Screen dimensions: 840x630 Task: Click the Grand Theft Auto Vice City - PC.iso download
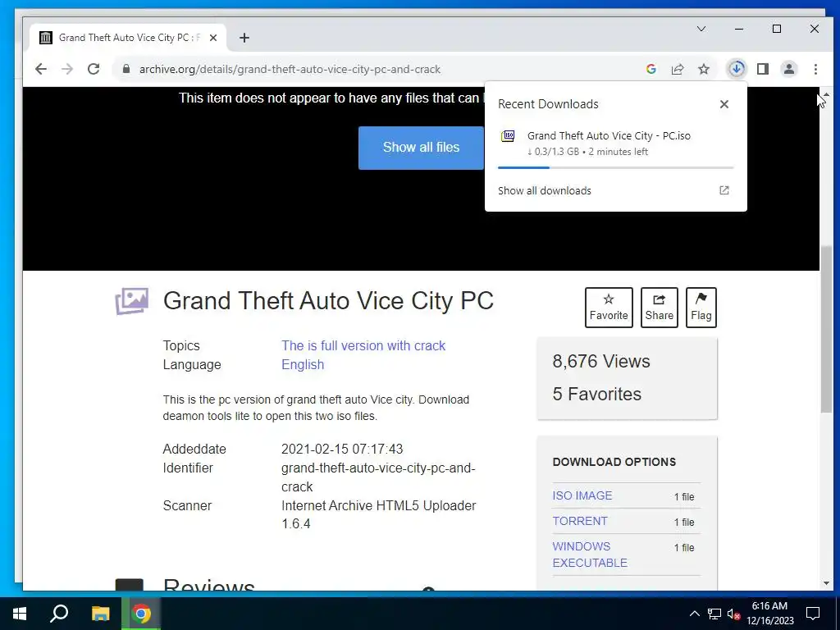coord(609,135)
